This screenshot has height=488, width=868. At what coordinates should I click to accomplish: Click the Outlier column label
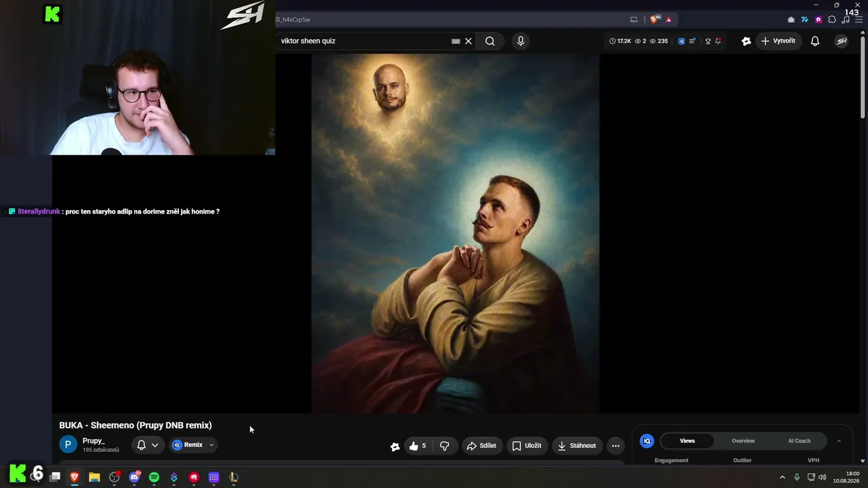743,460
